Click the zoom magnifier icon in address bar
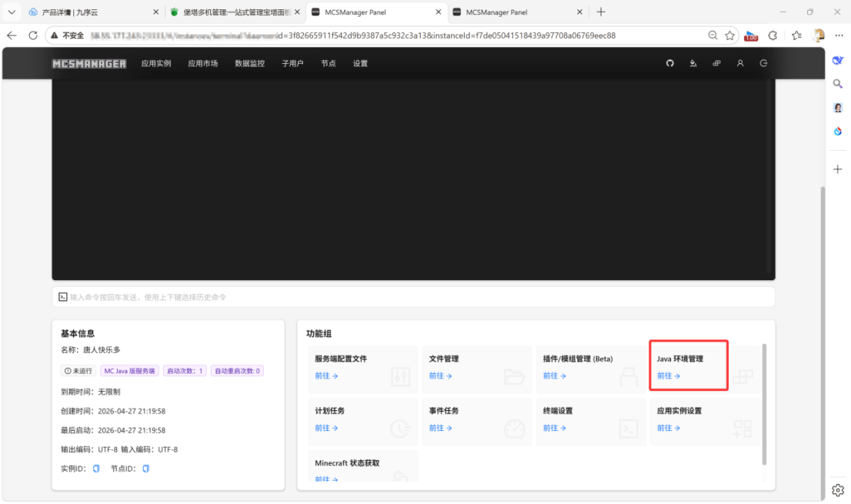Image resolution: width=851 pixels, height=504 pixels. tap(713, 35)
